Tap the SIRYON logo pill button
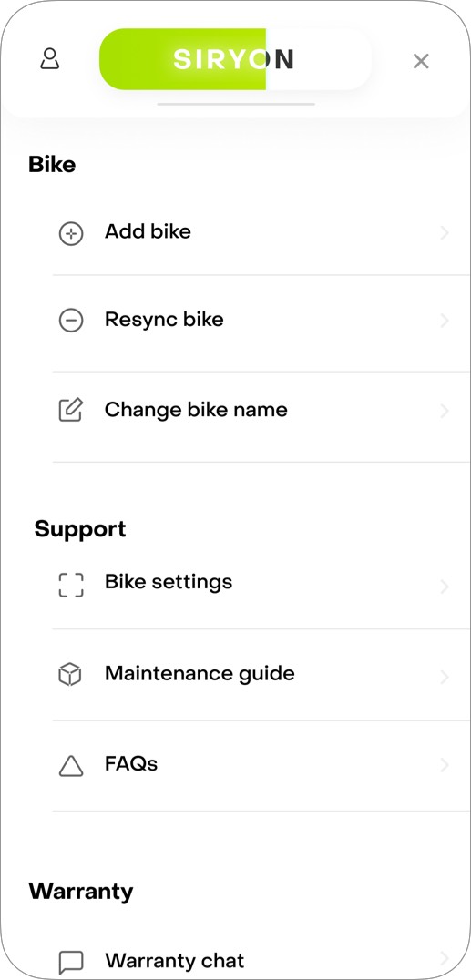 click(x=235, y=59)
